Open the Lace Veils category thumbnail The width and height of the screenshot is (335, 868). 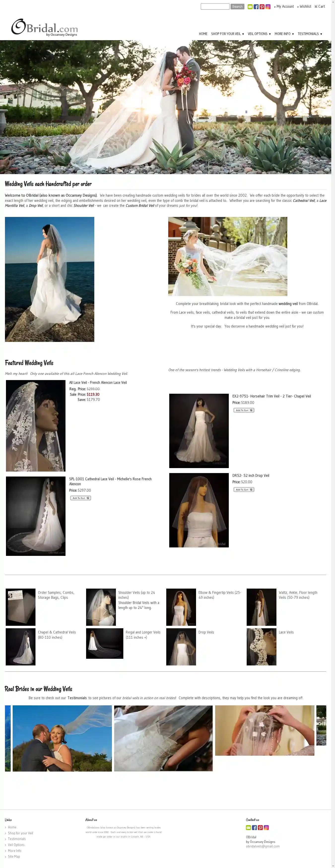pyautogui.click(x=262, y=646)
